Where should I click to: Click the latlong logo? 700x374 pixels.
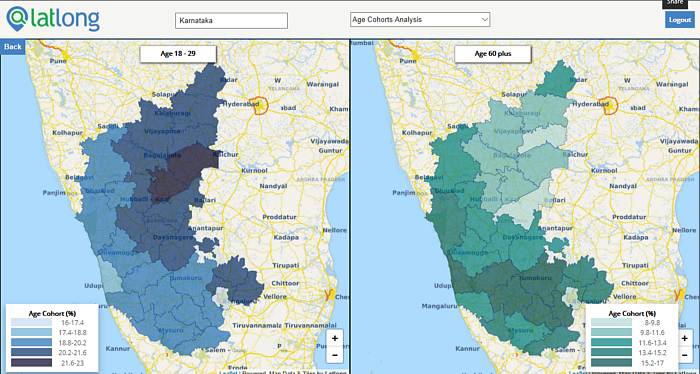(x=53, y=19)
